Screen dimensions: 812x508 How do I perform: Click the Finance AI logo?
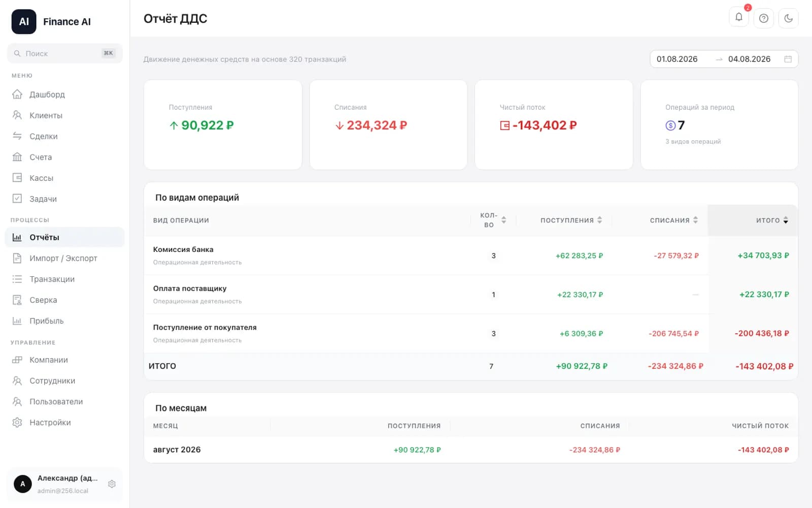point(24,22)
